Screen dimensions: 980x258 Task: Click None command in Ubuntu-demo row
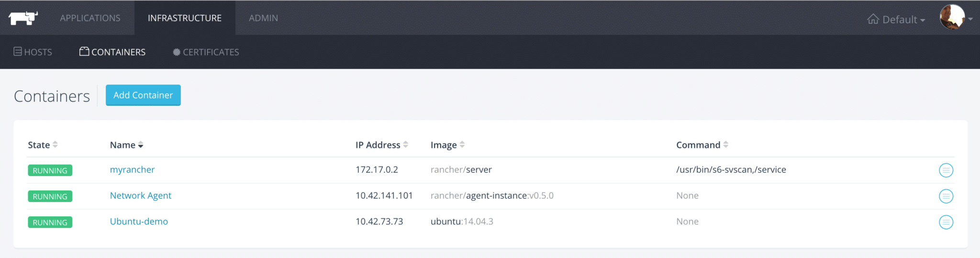click(687, 221)
